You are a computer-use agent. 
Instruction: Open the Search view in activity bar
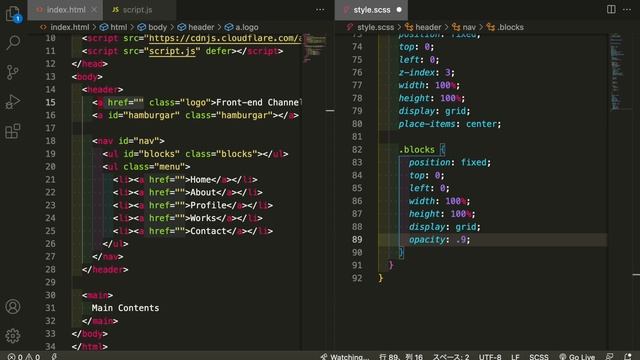pyautogui.click(x=13, y=42)
